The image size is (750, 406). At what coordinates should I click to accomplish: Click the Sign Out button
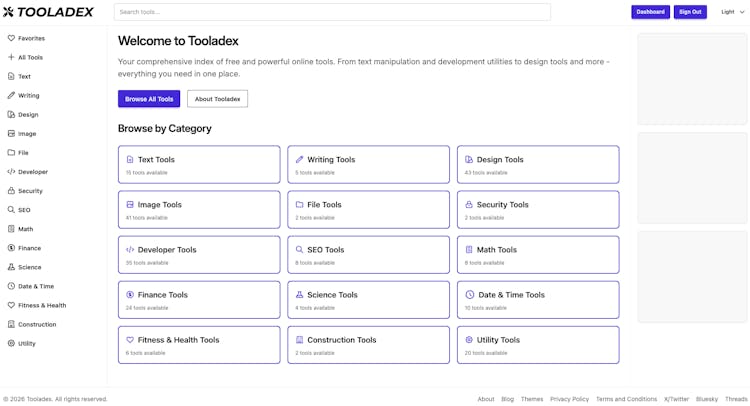click(690, 12)
